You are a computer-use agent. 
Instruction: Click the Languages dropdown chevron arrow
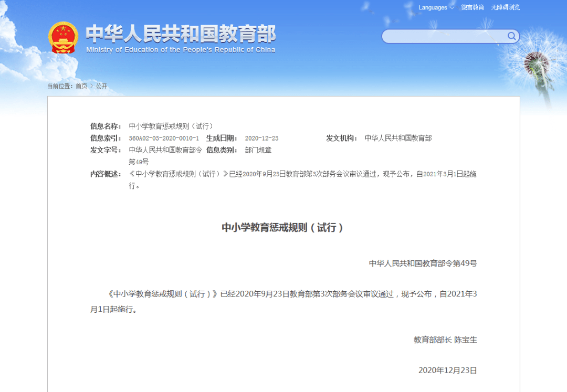point(452,8)
